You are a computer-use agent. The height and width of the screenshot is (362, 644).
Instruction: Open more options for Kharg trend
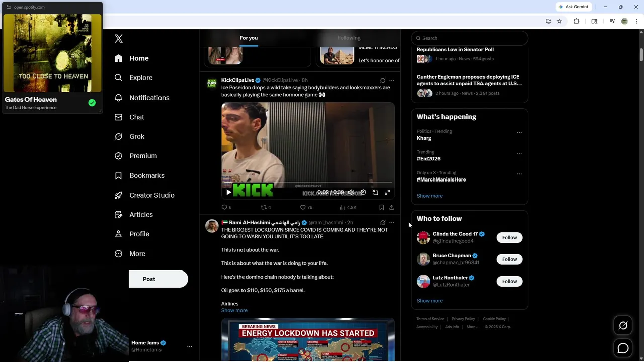coord(519,133)
